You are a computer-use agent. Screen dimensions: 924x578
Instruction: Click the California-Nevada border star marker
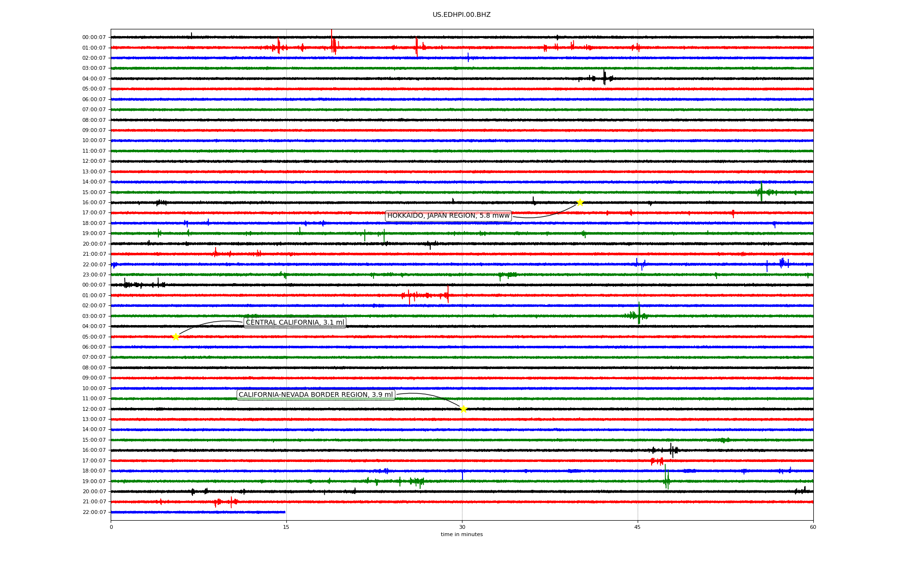pyautogui.click(x=463, y=409)
